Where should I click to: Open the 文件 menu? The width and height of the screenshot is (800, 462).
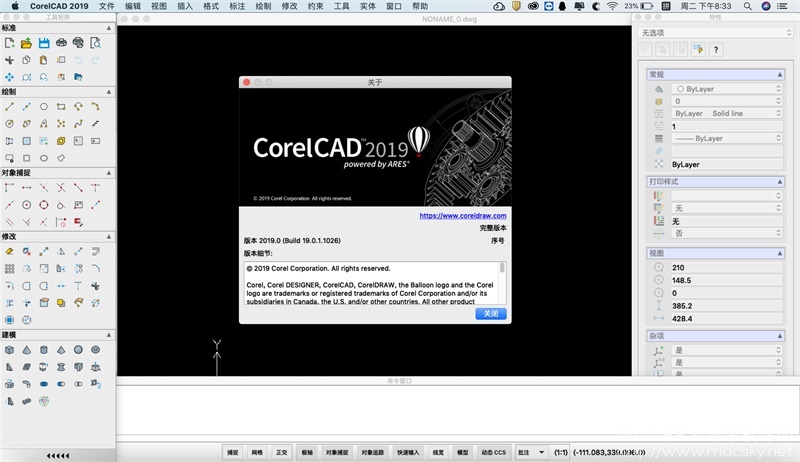[107, 6]
